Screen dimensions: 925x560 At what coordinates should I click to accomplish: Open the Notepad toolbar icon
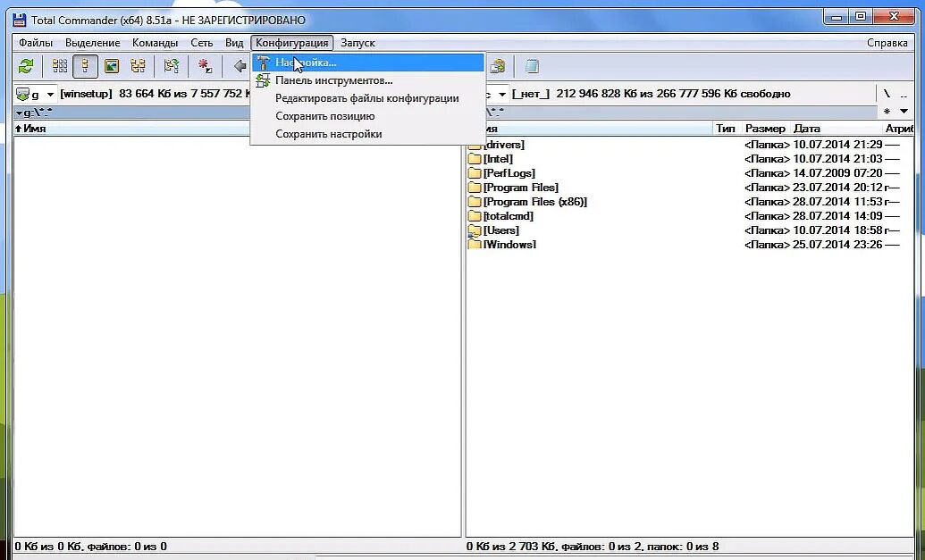[532, 66]
